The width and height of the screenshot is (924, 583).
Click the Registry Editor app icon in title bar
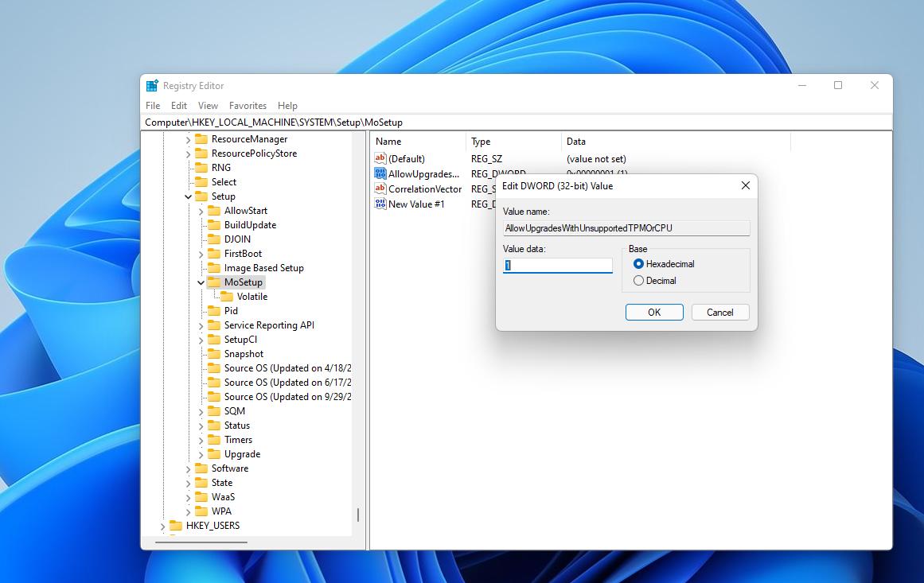152,85
